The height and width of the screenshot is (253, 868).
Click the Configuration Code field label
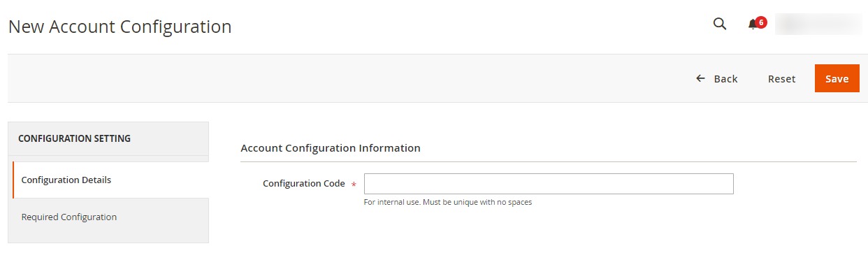(x=304, y=184)
